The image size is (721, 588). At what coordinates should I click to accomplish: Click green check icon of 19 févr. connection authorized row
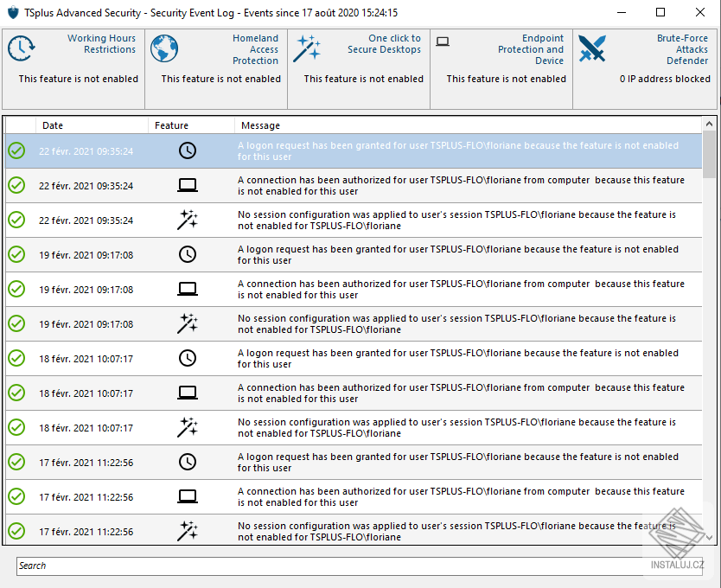(16, 289)
